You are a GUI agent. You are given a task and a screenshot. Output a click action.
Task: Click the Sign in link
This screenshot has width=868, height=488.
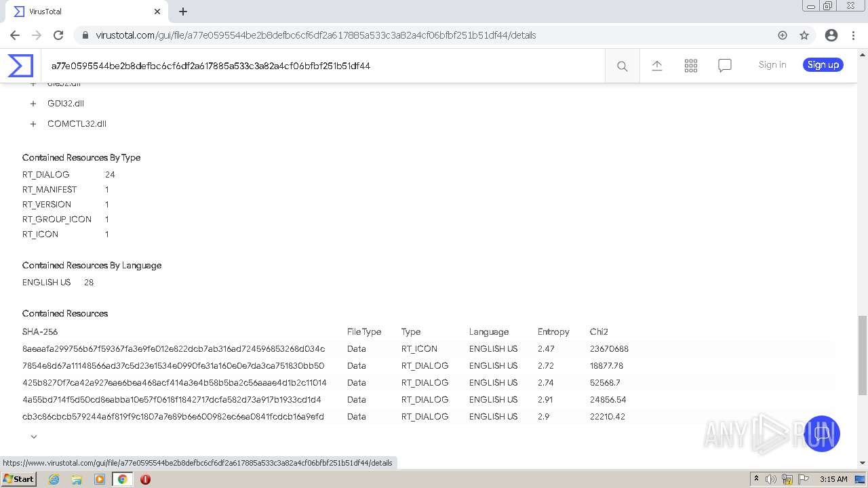[772, 65]
